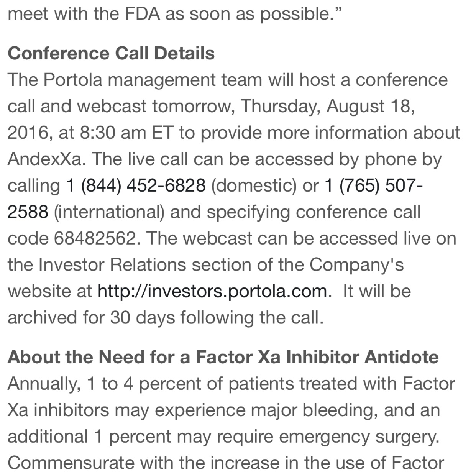
Task: Click the Factor Xa Inhibitor Antidote heading
Action: (223, 357)
